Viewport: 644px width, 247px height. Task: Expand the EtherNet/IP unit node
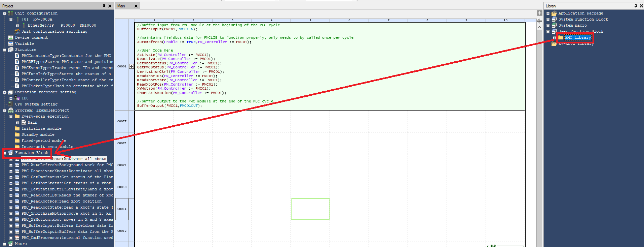pyautogui.click(x=17, y=25)
